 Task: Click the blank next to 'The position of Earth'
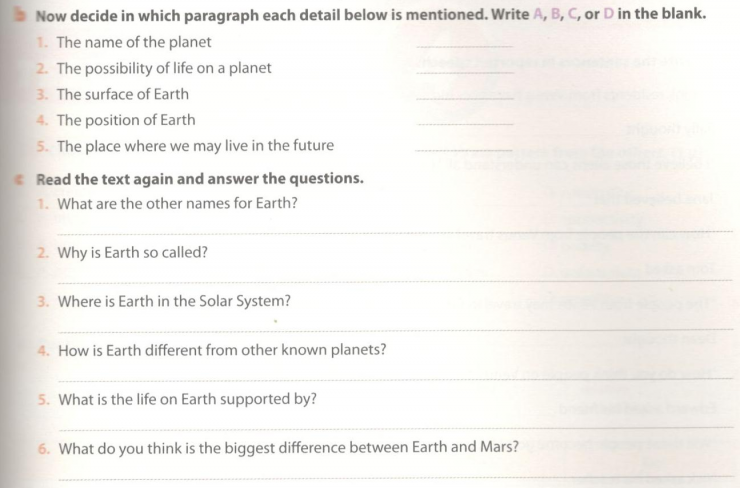465,124
